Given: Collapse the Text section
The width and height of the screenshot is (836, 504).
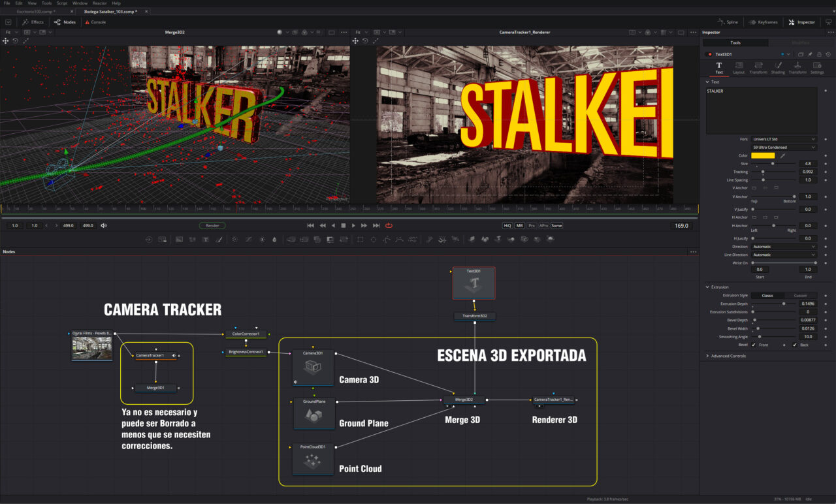Looking at the screenshot, I should [707, 82].
